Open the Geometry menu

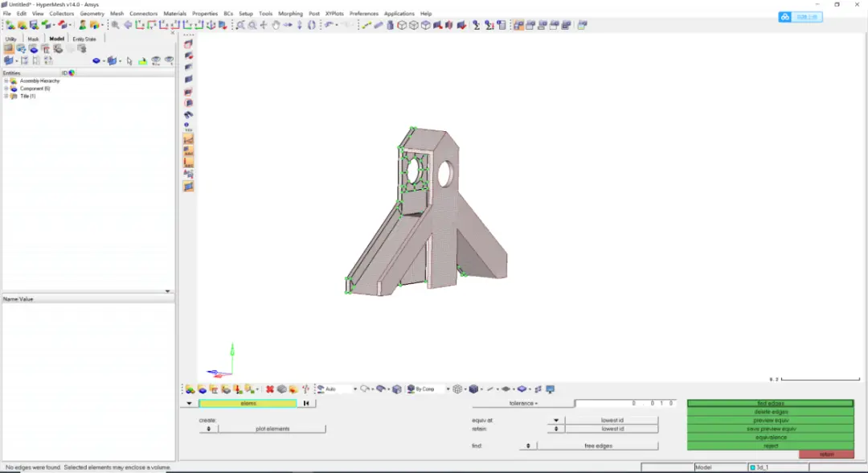[x=92, y=14]
